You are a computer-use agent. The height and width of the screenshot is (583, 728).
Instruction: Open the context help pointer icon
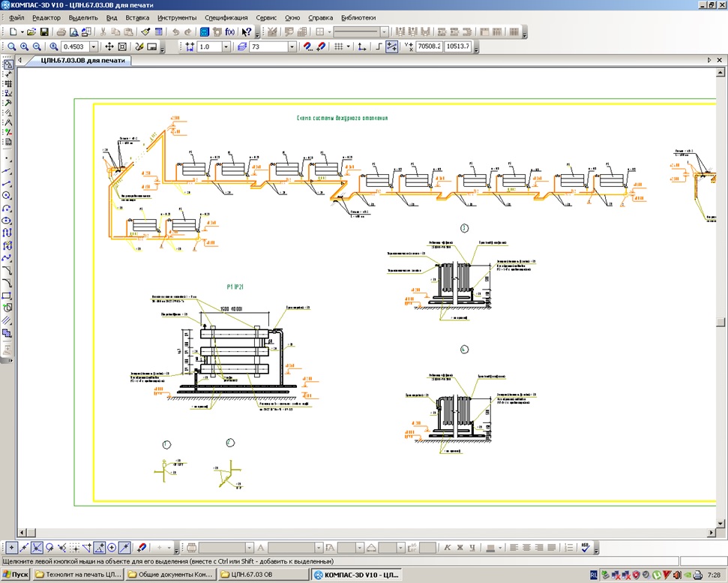click(247, 32)
